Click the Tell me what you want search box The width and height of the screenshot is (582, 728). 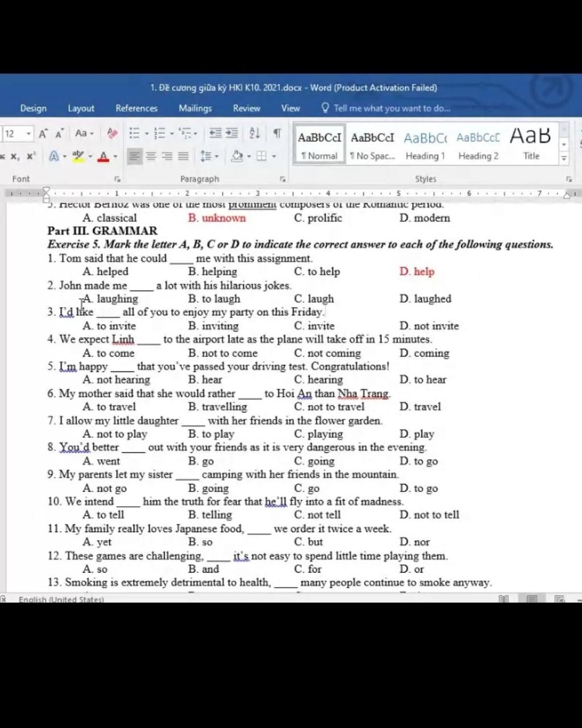tap(386, 108)
